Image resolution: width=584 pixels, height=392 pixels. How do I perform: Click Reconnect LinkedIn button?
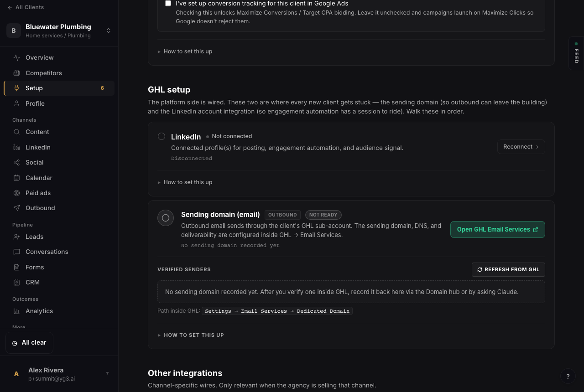(521, 147)
